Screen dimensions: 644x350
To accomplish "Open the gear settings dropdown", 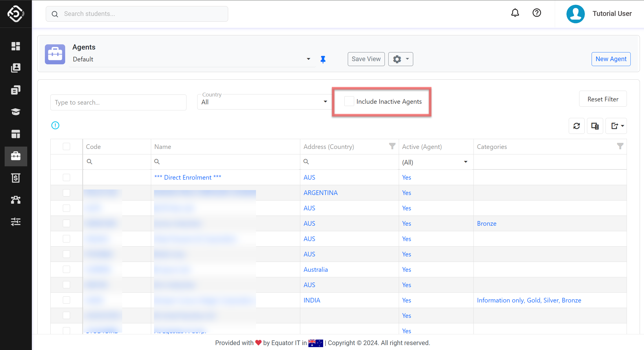I will pos(400,59).
